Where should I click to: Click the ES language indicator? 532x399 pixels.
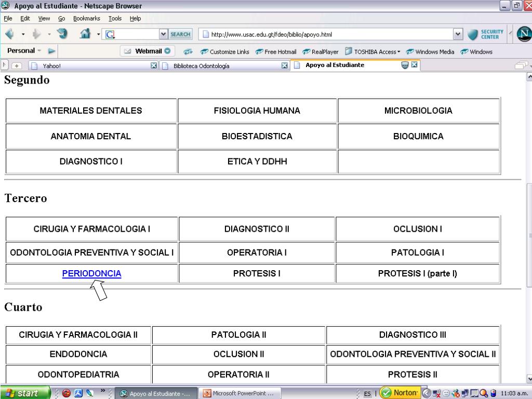point(367,394)
